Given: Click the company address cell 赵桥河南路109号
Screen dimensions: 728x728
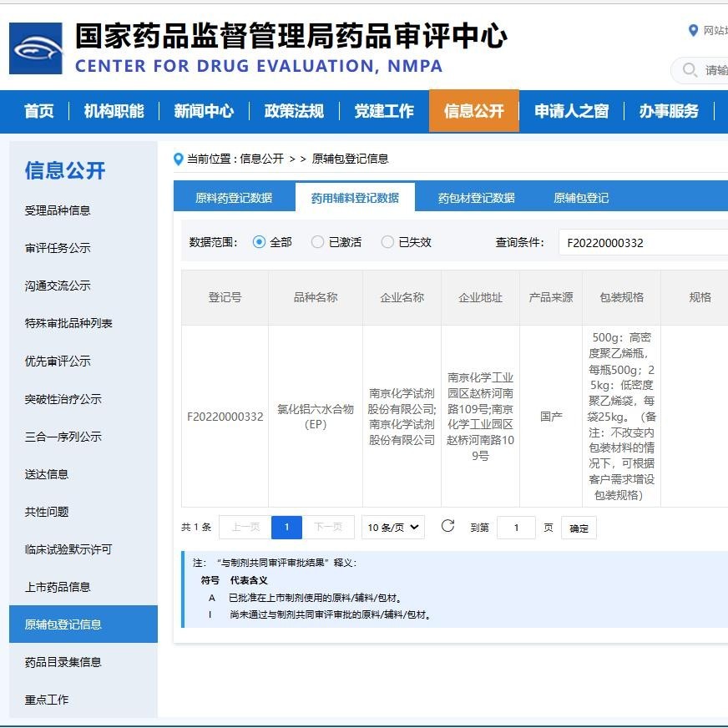Looking at the screenshot, I should click(480, 417).
